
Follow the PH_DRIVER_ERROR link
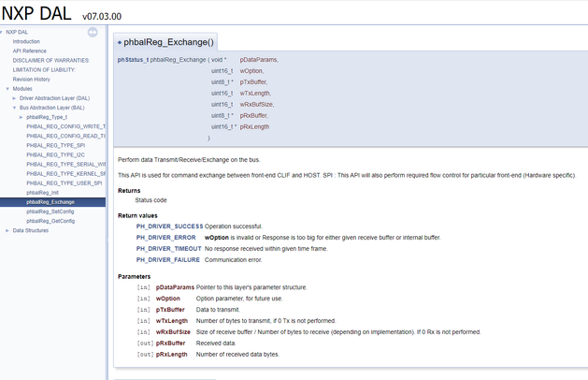165,238
